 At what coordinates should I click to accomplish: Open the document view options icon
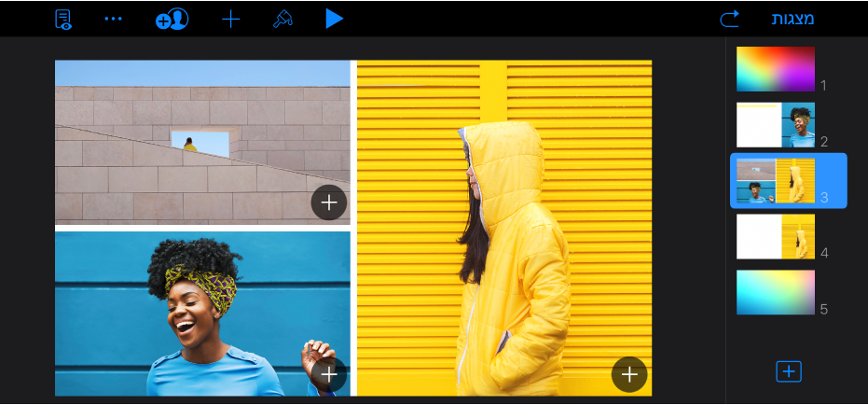pyautogui.click(x=63, y=20)
